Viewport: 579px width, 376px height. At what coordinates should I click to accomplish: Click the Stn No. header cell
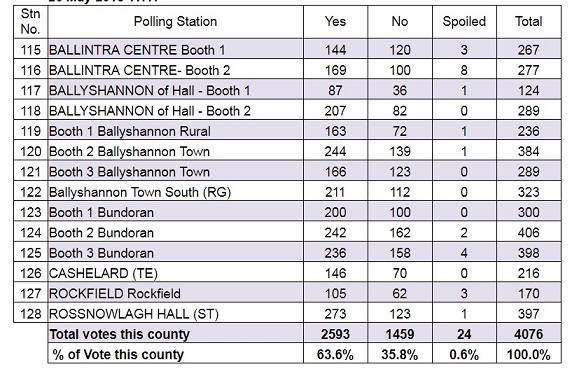click(31, 21)
